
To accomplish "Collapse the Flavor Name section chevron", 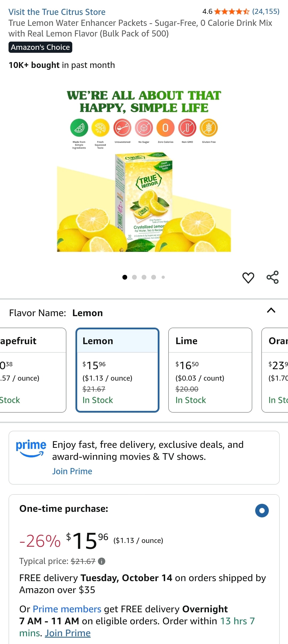I will (271, 311).
